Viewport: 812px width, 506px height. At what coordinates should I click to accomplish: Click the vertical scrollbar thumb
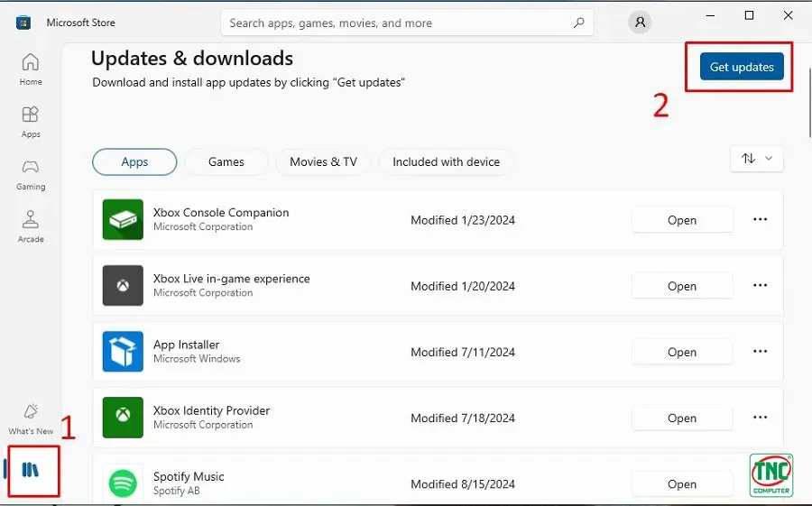pos(810,103)
